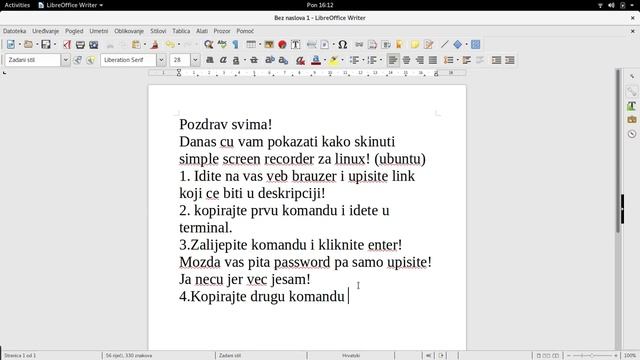Run the spelling check

click(222, 44)
